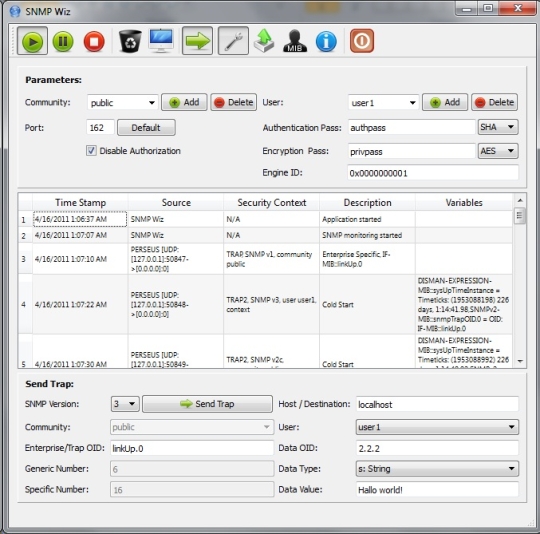Click the Data OID field
Screen dimensions: 540x534
437,448
